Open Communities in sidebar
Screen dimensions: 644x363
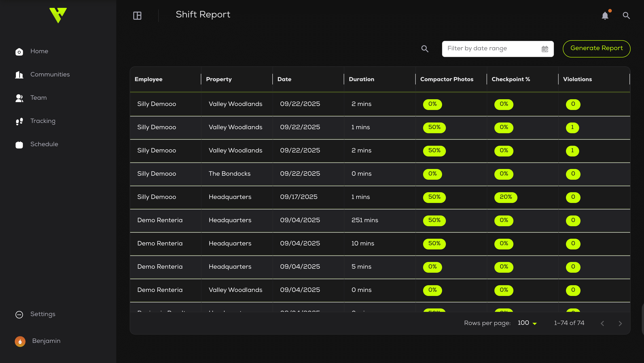pyautogui.click(x=50, y=74)
